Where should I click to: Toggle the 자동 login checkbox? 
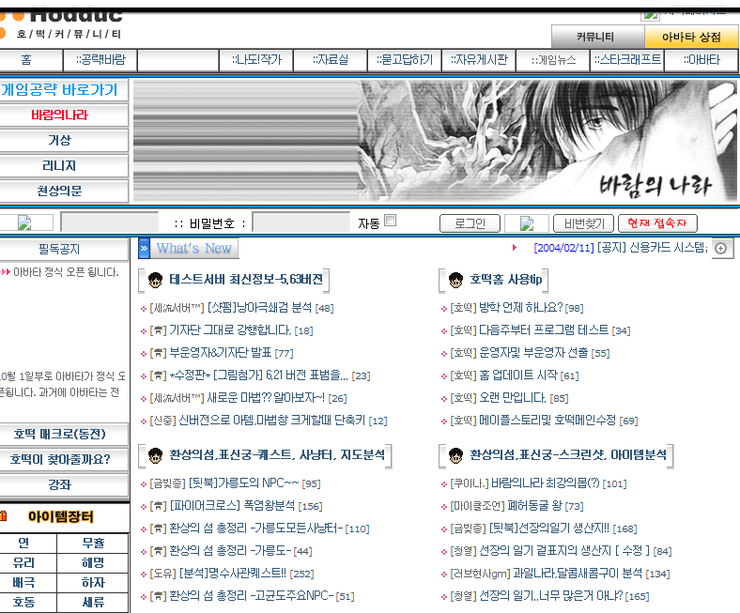tap(390, 220)
